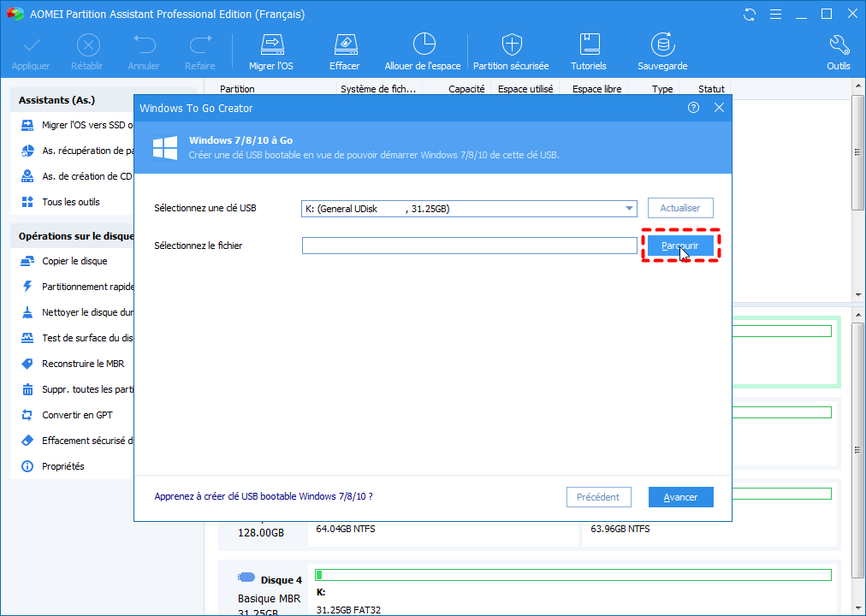Click As. récupération de partition icon
Screen dimensions: 866x616
point(27,151)
